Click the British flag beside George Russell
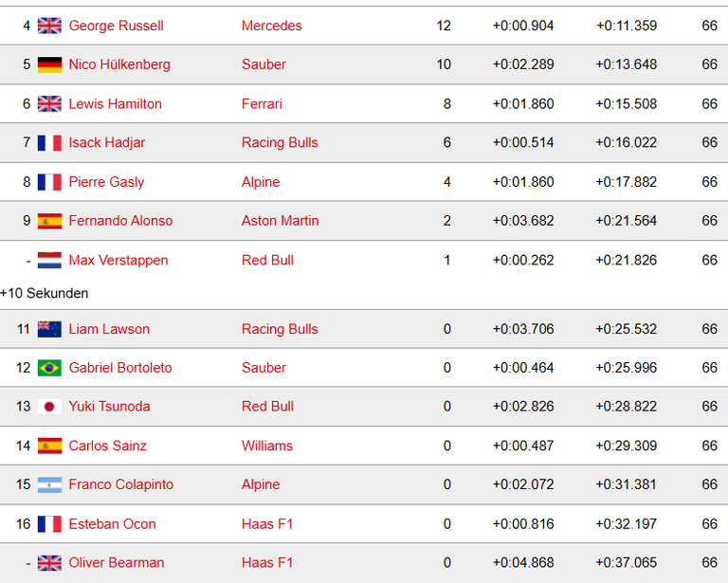 [x=49, y=26]
